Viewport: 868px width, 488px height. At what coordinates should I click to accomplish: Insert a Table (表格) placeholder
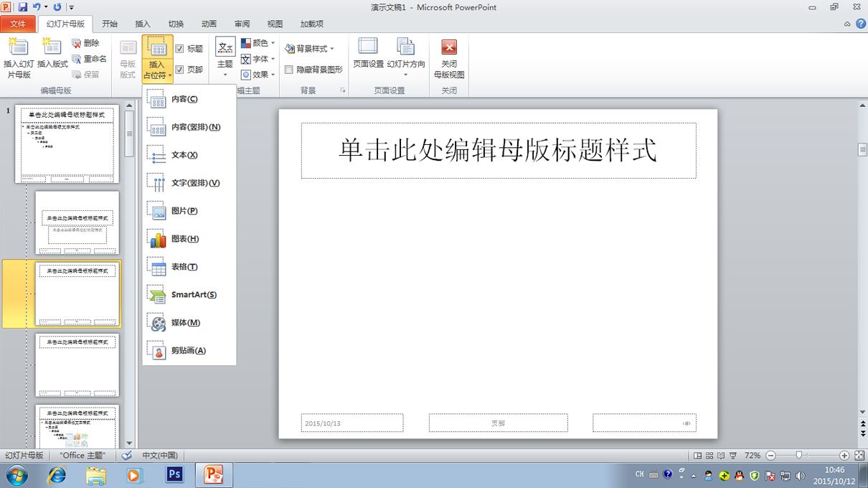pos(189,267)
